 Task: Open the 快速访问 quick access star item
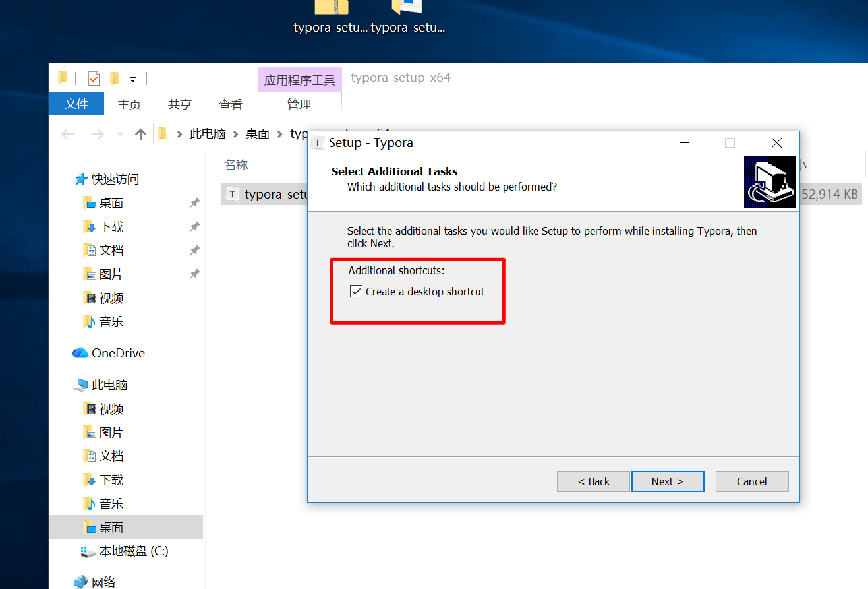[115, 179]
